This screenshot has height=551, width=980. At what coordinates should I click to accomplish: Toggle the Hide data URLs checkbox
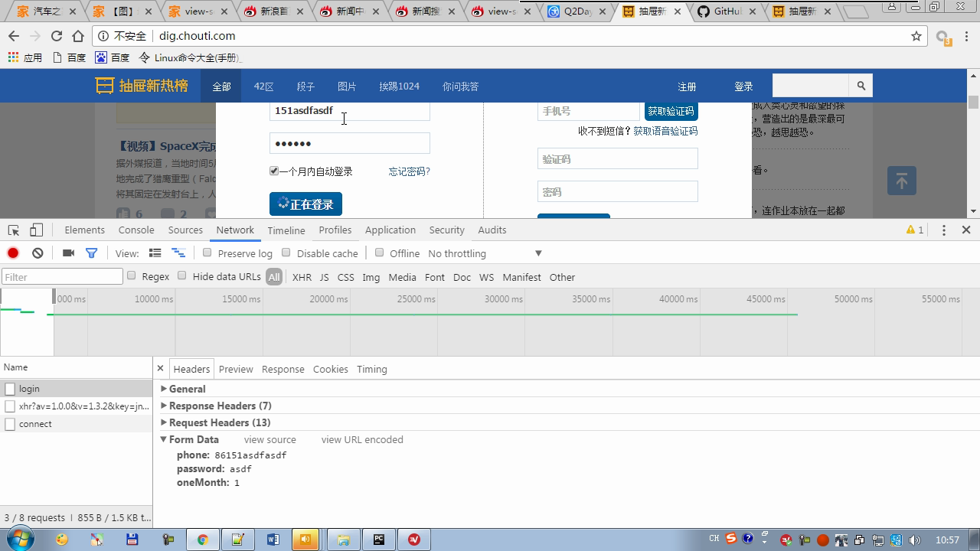(182, 275)
